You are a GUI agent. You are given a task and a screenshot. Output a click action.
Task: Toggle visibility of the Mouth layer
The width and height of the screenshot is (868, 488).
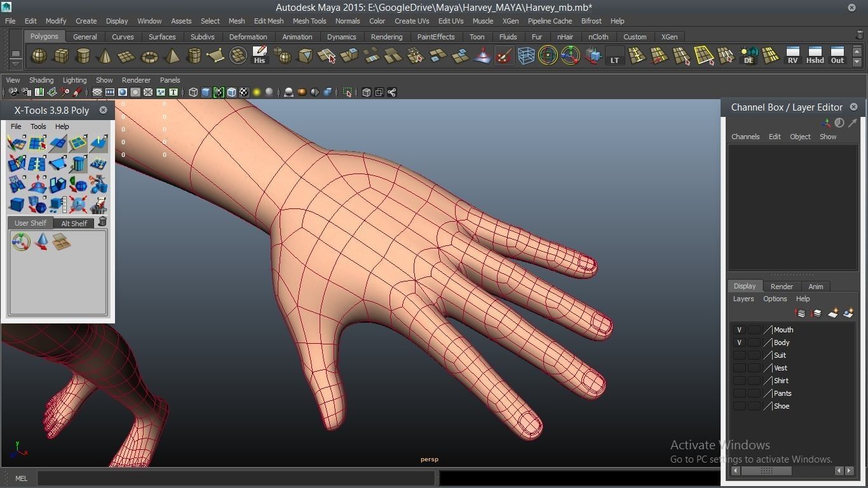[x=739, y=330]
